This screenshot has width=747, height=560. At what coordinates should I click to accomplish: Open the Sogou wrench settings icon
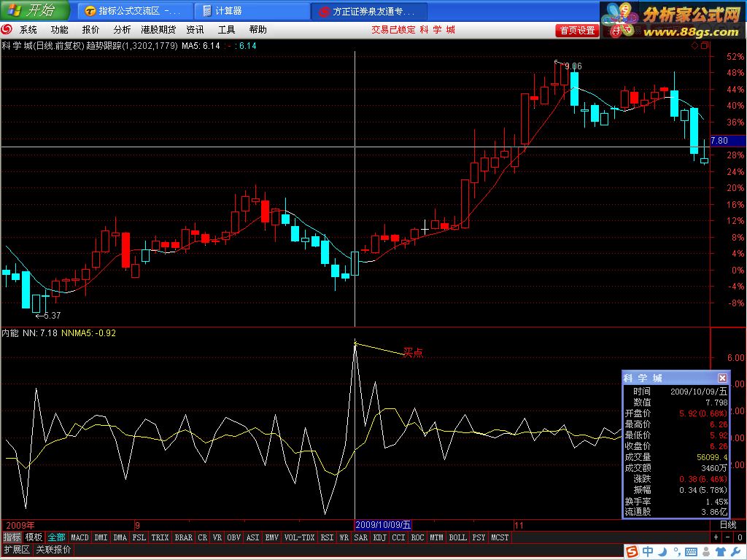click(x=734, y=551)
